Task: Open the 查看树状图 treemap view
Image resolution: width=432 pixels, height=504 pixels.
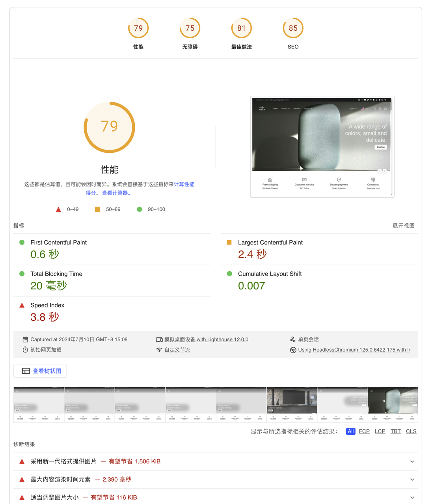Action: (40, 371)
